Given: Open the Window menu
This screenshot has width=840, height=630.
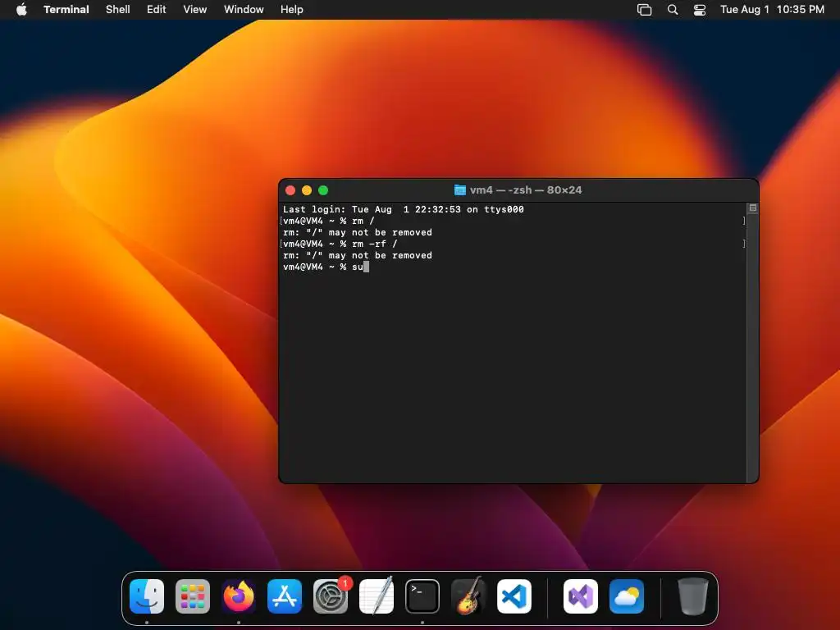Looking at the screenshot, I should coord(244,9).
